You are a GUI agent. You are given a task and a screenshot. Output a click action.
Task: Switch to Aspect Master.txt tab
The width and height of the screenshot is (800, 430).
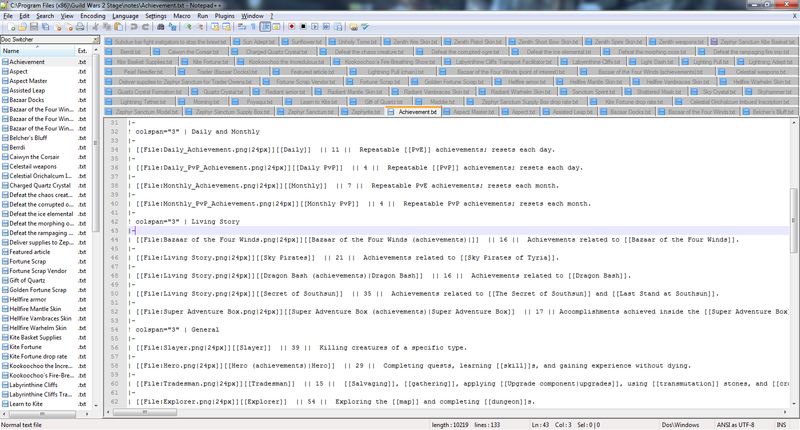(x=470, y=112)
